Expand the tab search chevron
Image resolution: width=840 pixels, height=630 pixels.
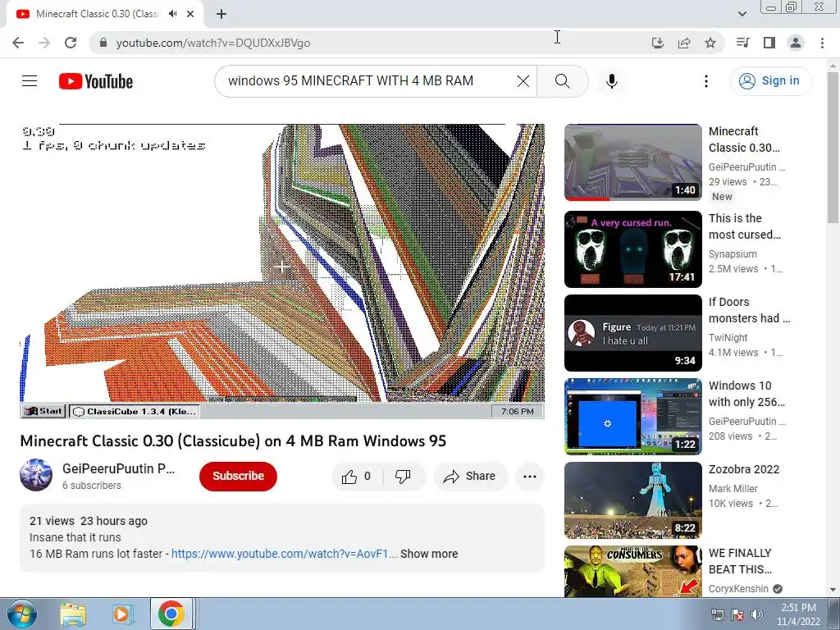pos(742,14)
